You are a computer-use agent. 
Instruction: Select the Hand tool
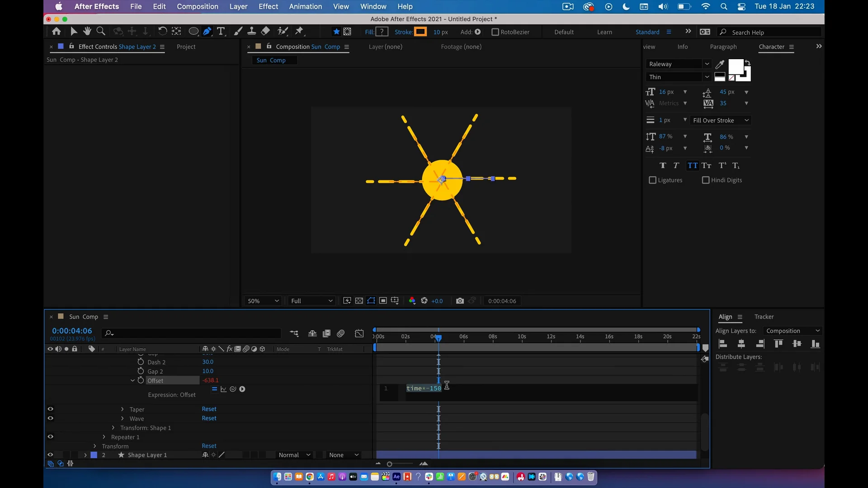(x=87, y=31)
